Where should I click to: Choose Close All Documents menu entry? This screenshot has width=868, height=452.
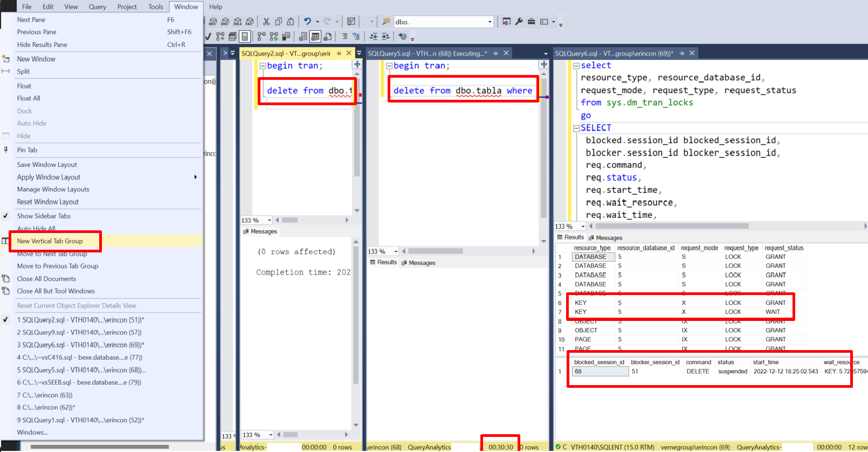[46, 279]
